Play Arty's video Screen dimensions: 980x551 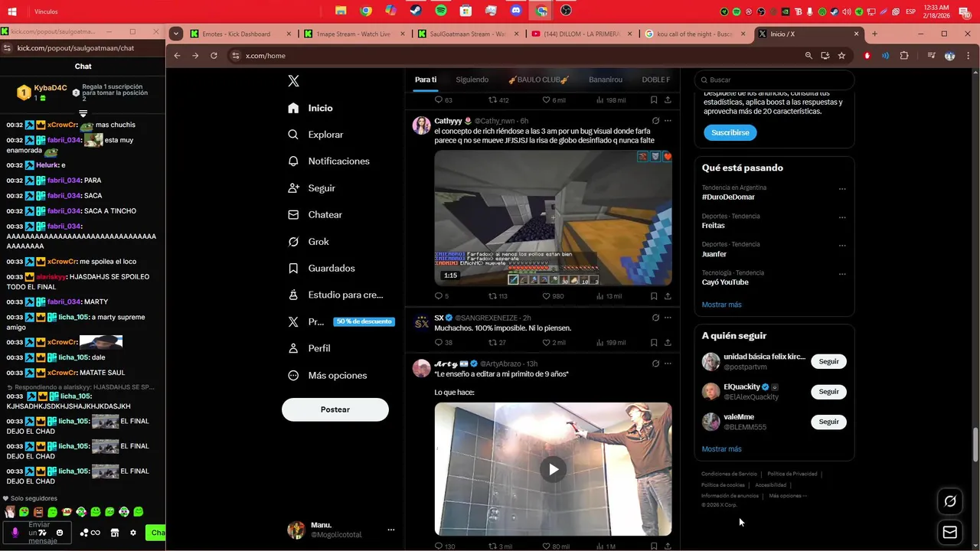(554, 469)
